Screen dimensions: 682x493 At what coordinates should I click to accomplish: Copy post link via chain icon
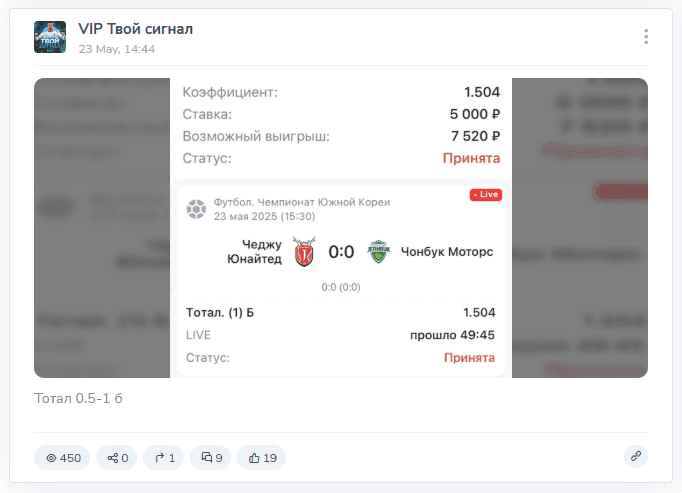pyautogui.click(x=635, y=456)
